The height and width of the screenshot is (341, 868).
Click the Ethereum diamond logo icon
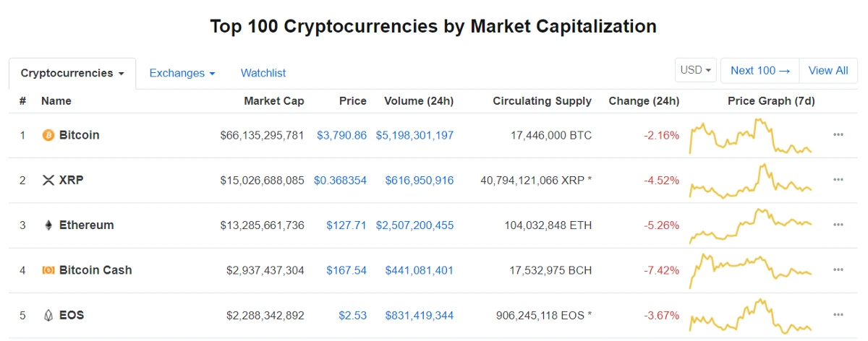(x=48, y=225)
